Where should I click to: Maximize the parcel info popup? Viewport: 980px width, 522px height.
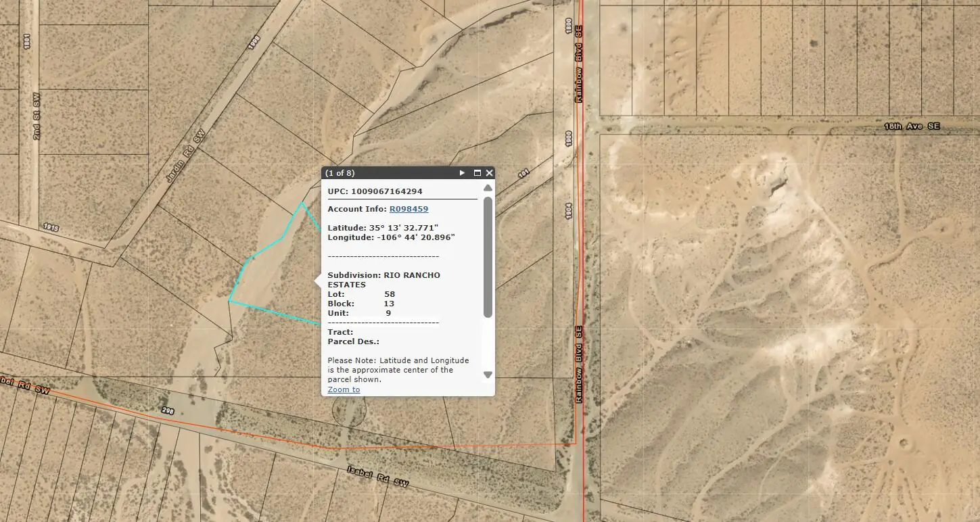click(477, 173)
